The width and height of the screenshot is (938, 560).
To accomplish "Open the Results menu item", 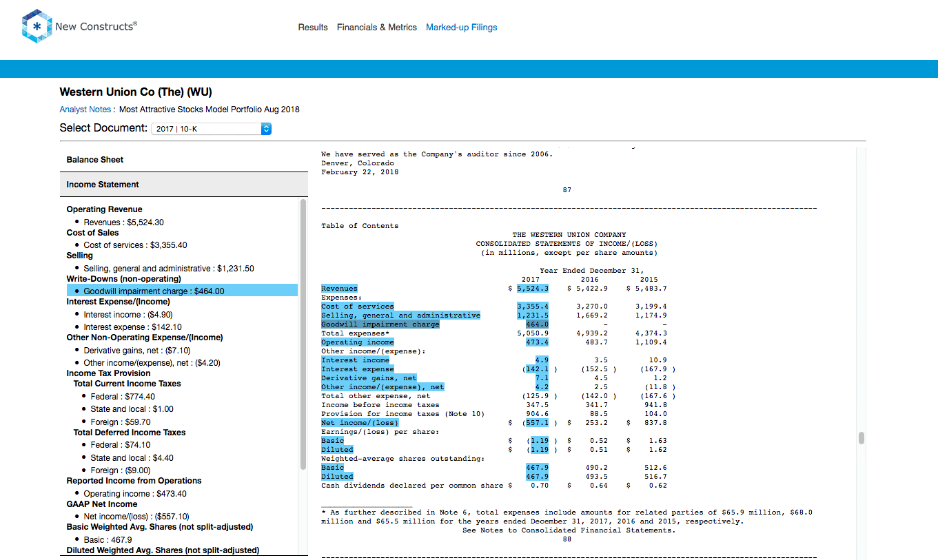I will point(313,28).
